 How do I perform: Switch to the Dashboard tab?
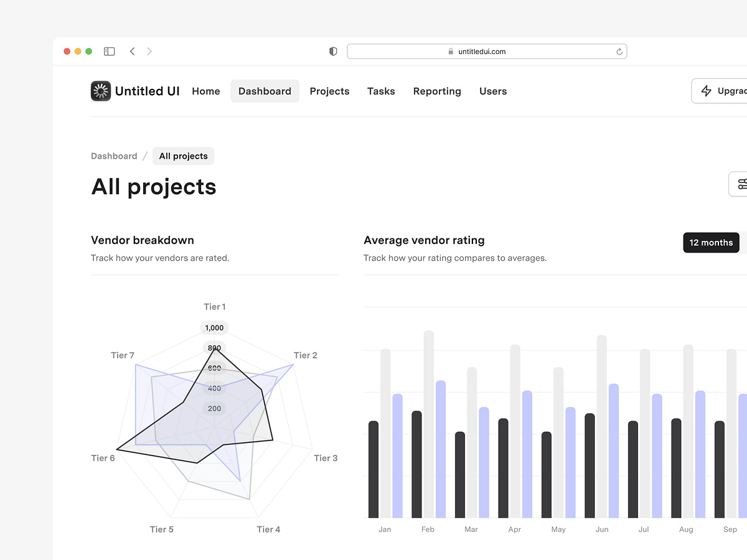point(265,91)
